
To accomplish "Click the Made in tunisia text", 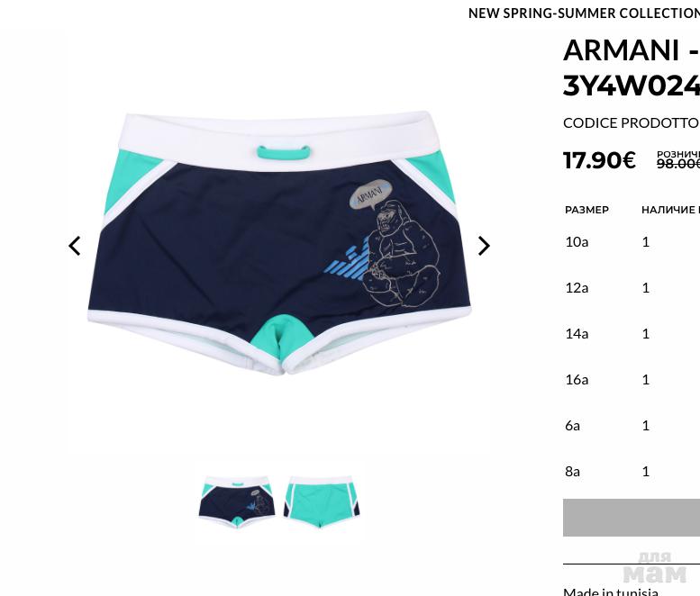I will pos(611,591).
